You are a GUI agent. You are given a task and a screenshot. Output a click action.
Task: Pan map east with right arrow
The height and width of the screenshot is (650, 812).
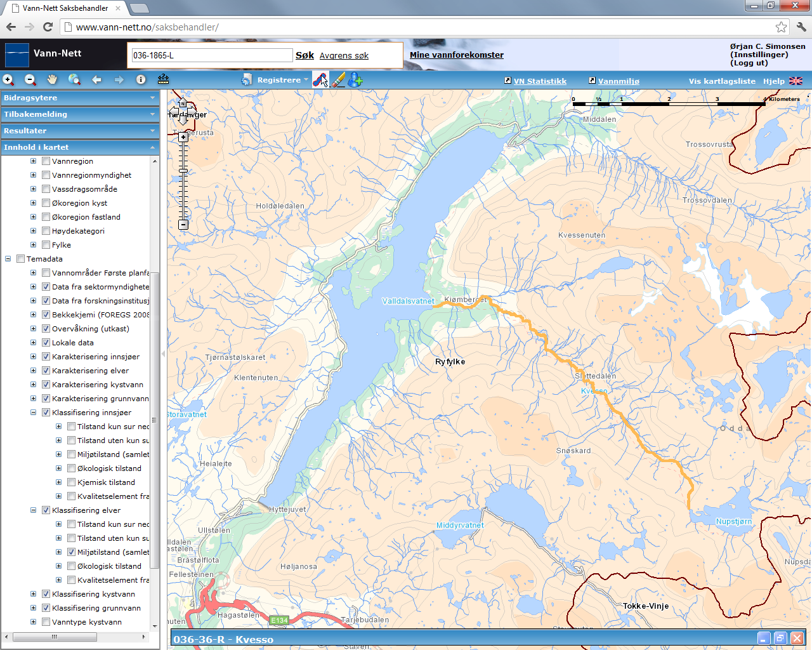coord(192,112)
